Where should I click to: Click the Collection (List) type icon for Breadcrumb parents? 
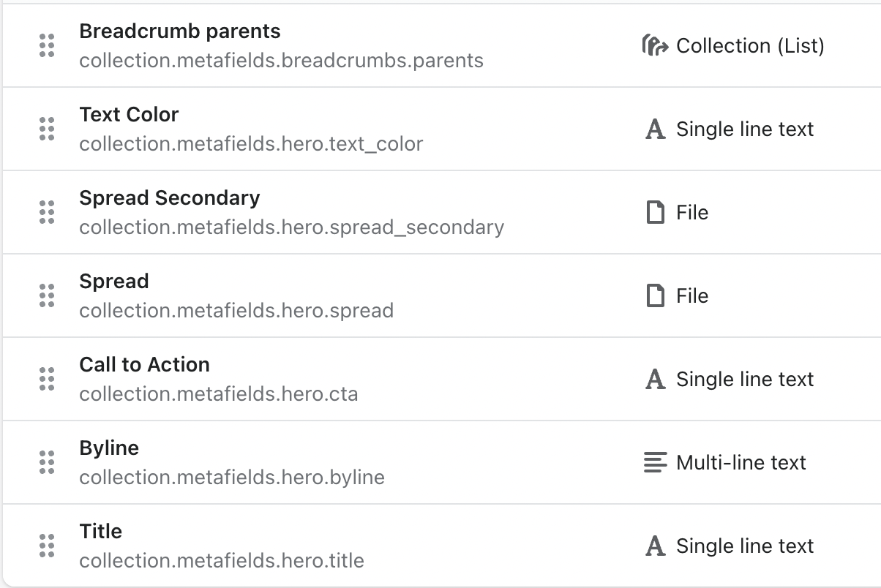pyautogui.click(x=658, y=45)
